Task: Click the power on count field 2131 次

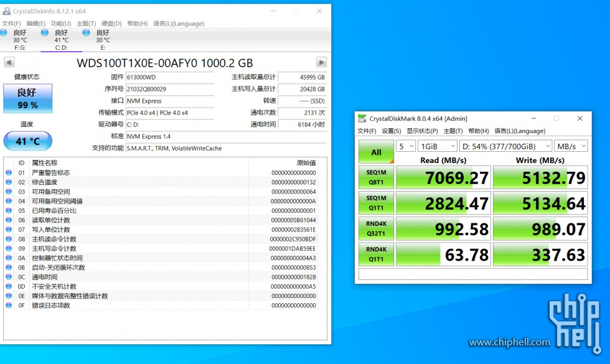Action: coord(303,113)
